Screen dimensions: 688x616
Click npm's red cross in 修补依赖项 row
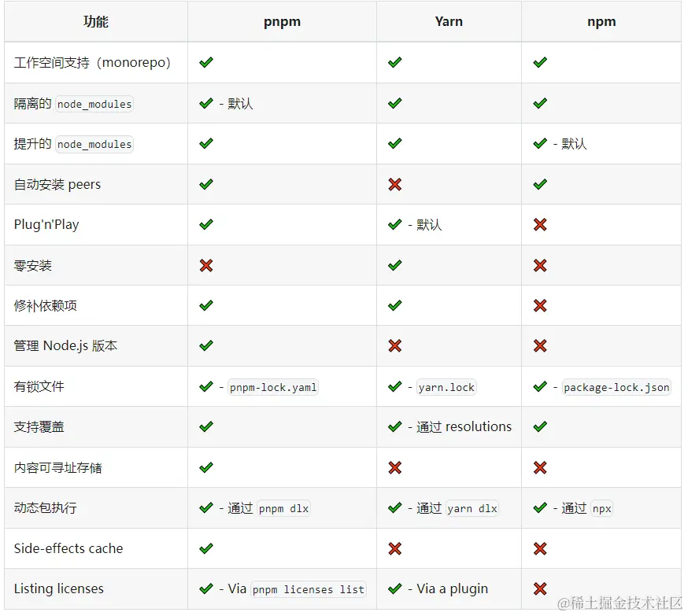tap(540, 306)
